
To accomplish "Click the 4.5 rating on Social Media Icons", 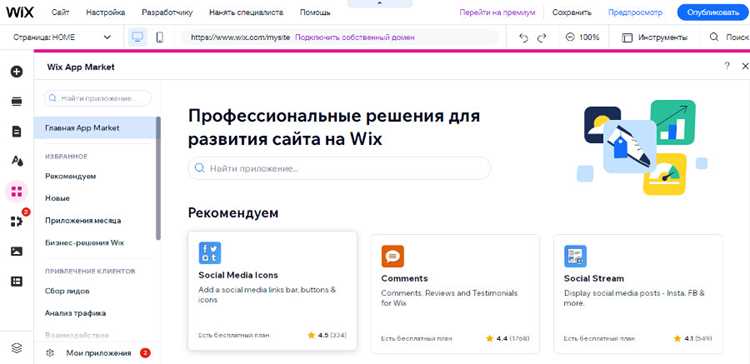I will [327, 335].
